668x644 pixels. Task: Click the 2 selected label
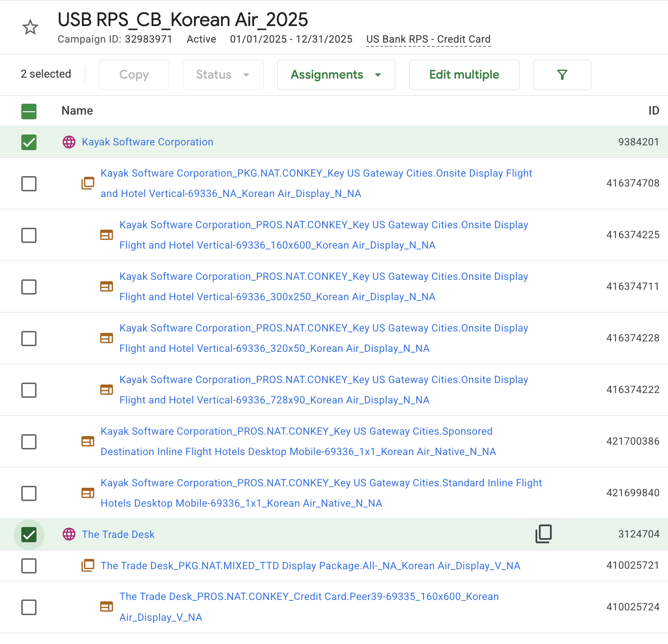(x=46, y=74)
